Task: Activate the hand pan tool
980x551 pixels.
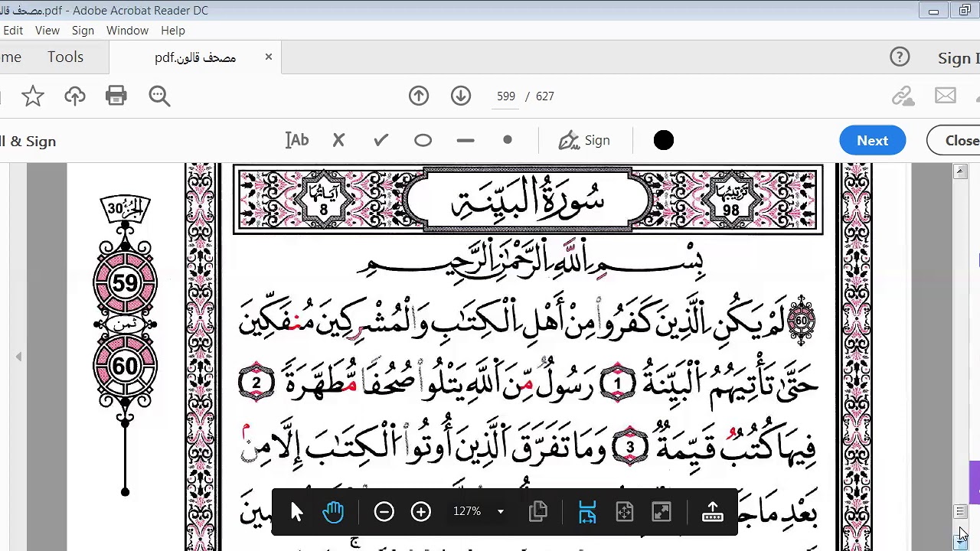Action: pos(333,511)
